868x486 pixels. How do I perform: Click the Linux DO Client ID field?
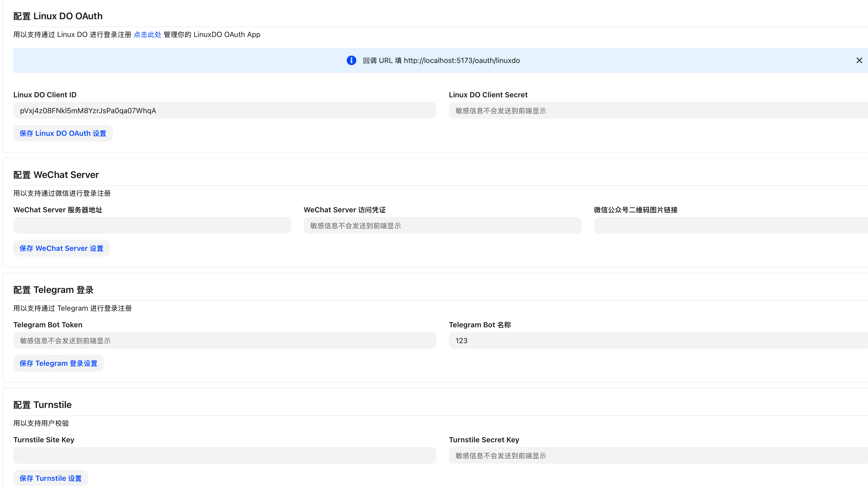(224, 111)
